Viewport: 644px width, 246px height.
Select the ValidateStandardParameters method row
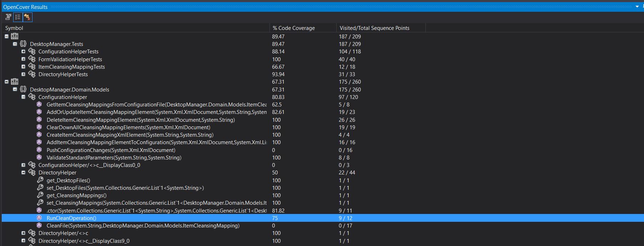pyautogui.click(x=114, y=158)
